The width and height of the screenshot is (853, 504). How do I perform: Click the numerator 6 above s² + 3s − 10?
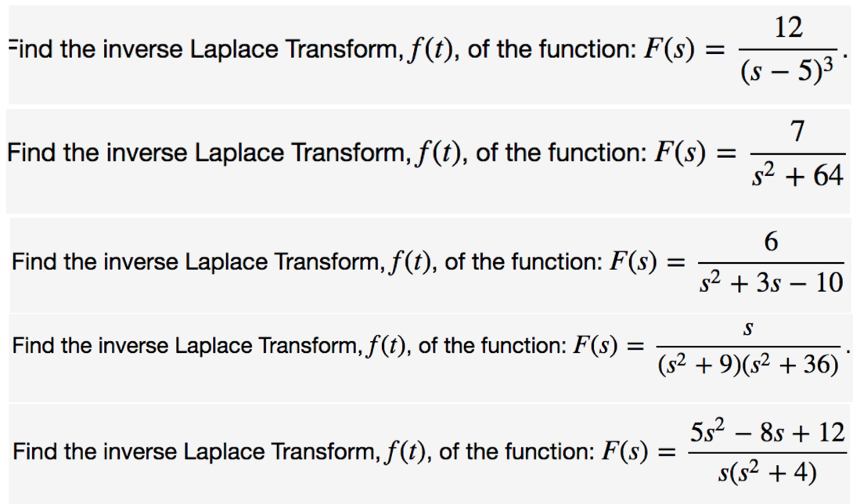pos(771,239)
